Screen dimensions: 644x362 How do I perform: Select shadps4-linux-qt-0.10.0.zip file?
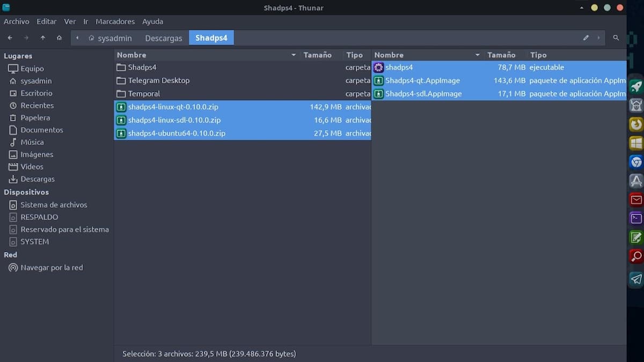(x=173, y=107)
